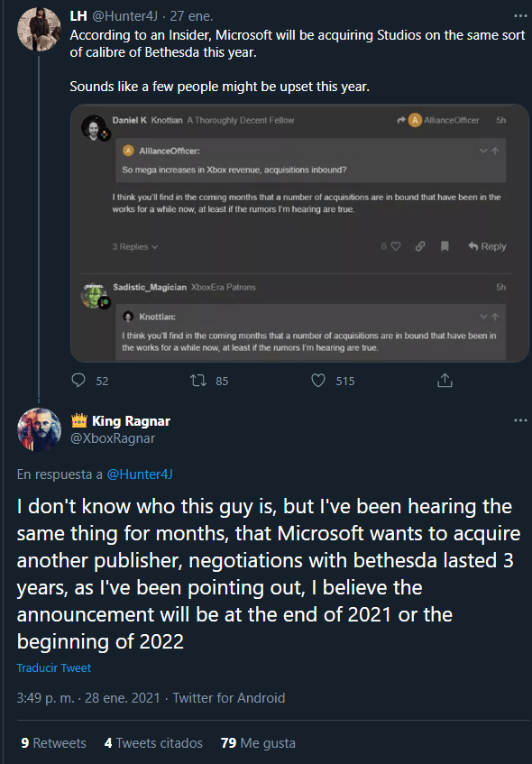532x764 pixels.
Task: Click Reply button in forum screenshot
Action: pos(487,246)
